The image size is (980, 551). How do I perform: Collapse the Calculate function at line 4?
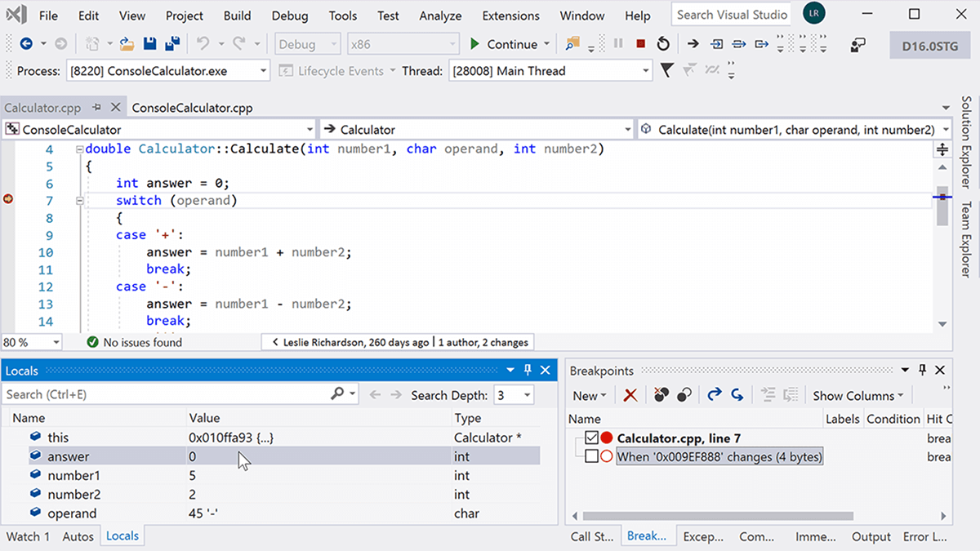pos(79,149)
